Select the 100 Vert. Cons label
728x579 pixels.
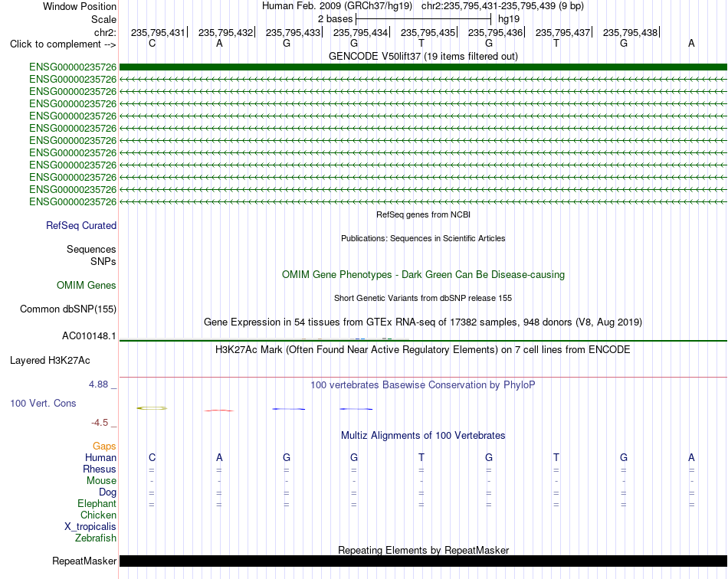[43, 404]
